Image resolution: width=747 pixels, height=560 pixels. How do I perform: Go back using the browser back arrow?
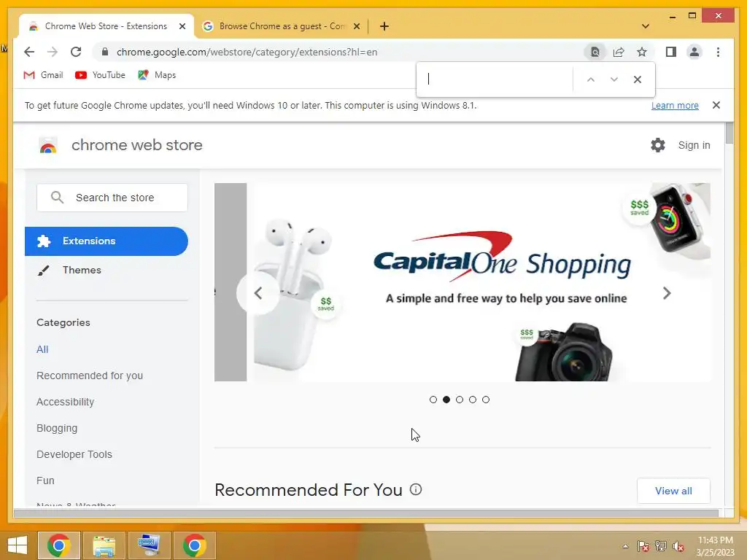pyautogui.click(x=29, y=52)
